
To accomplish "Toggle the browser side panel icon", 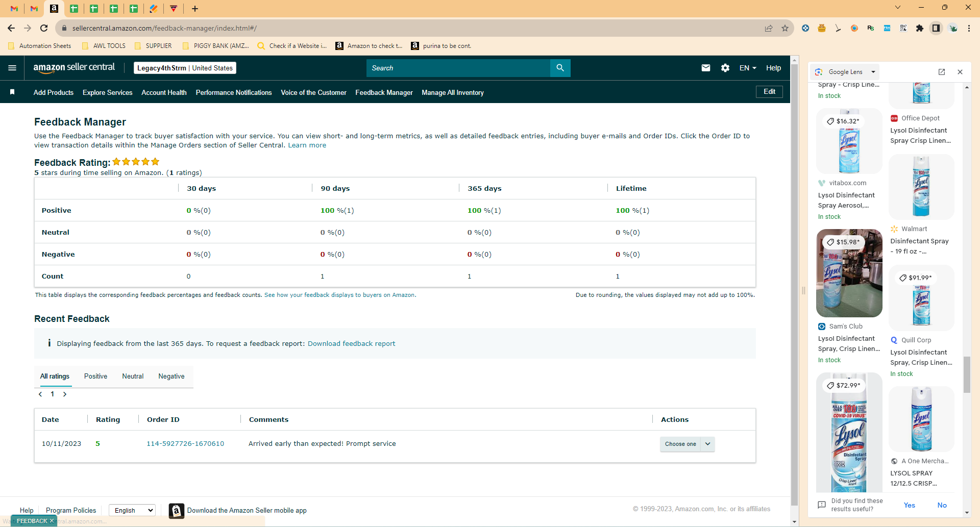I will [x=936, y=28].
